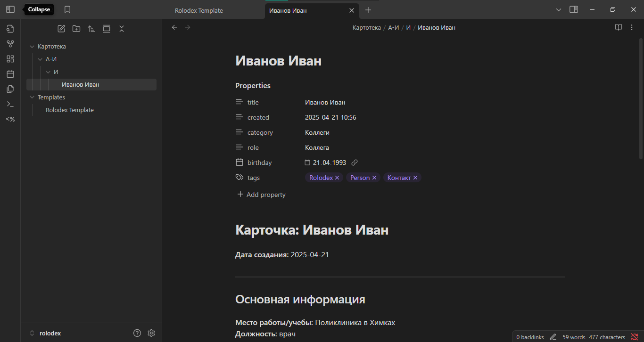Image resolution: width=644 pixels, height=342 pixels.
Task: Open graph view from the ribbon
Action: (x=10, y=44)
